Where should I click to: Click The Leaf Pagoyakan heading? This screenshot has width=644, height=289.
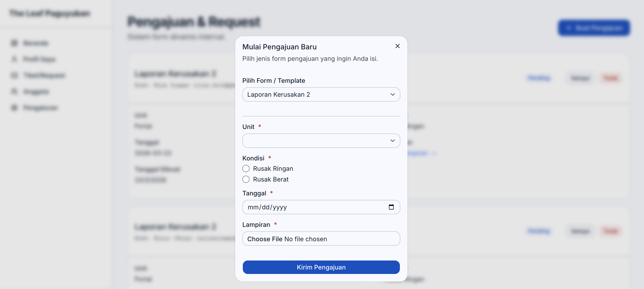49,13
